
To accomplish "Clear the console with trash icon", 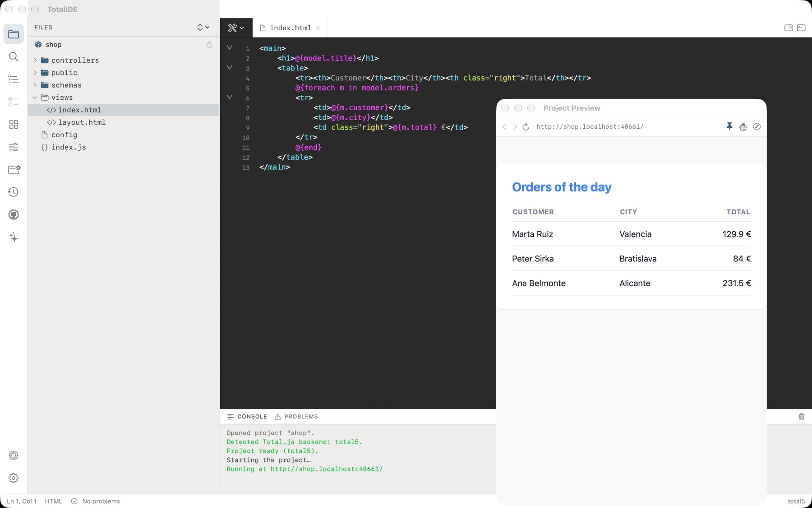I will (802, 416).
